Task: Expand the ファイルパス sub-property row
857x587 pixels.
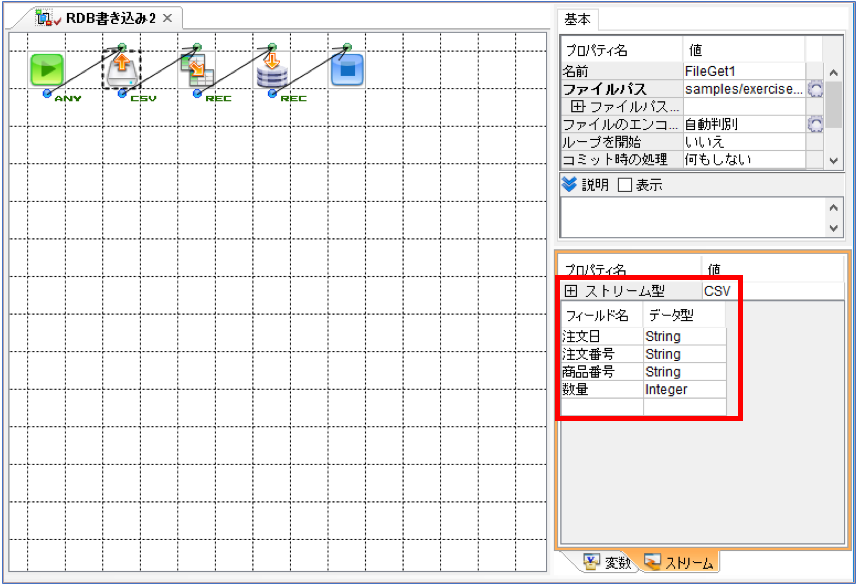Action: (x=578, y=106)
